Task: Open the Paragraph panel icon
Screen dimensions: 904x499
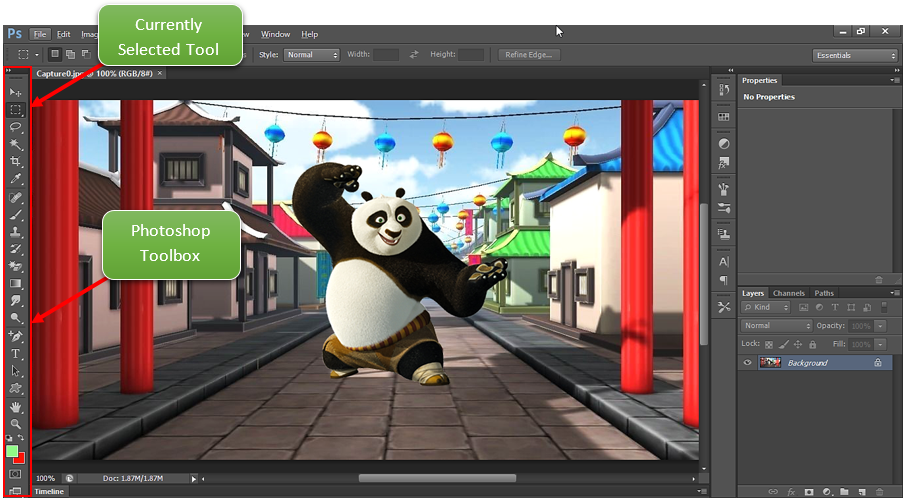Action: [724, 280]
